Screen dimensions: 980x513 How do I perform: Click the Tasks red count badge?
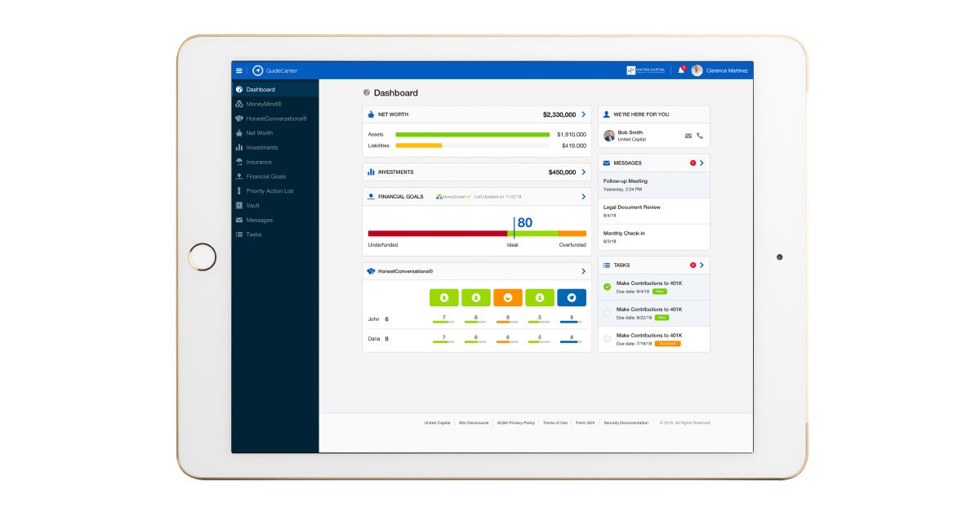pos(693,265)
